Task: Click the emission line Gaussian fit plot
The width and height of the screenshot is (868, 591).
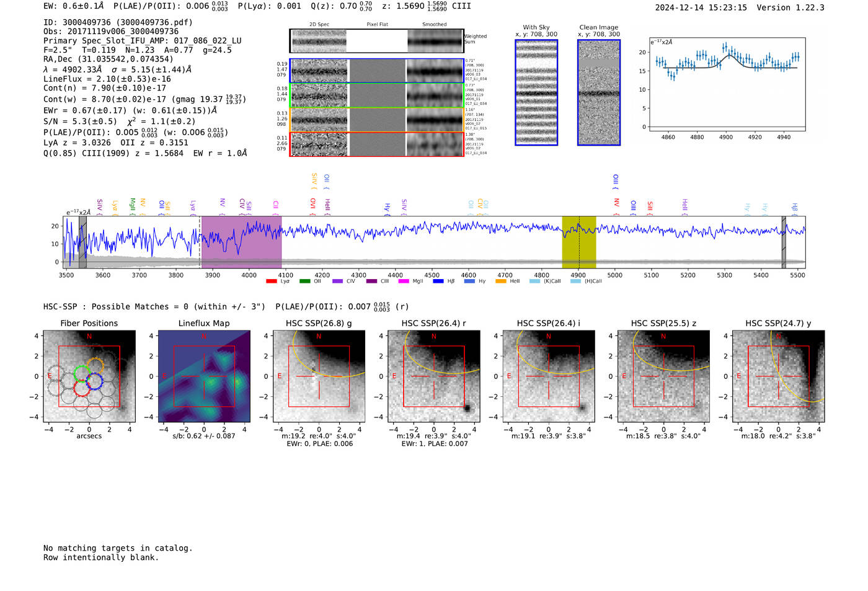Action: click(x=727, y=85)
